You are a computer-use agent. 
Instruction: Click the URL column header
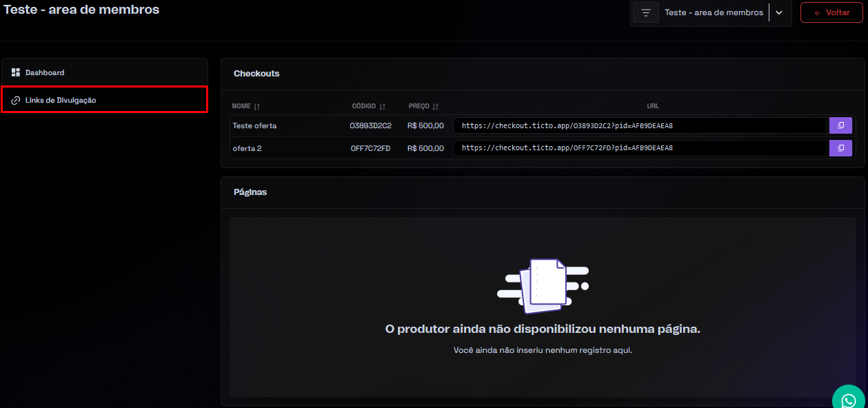[652, 106]
